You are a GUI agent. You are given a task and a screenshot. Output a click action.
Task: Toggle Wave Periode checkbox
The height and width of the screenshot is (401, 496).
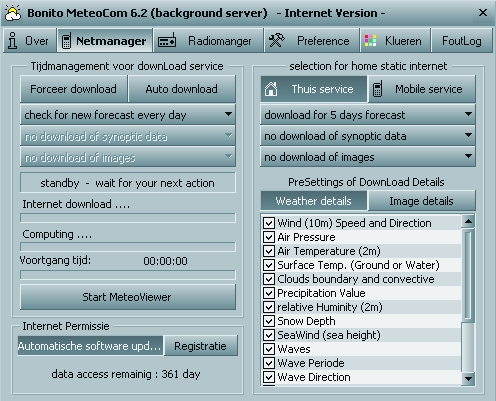[269, 363]
